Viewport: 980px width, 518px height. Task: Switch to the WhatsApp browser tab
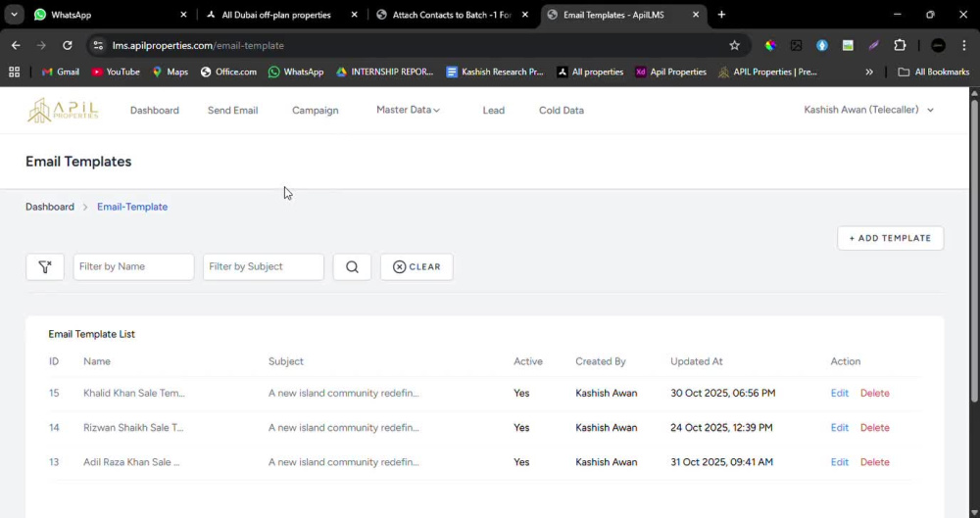coord(110,15)
